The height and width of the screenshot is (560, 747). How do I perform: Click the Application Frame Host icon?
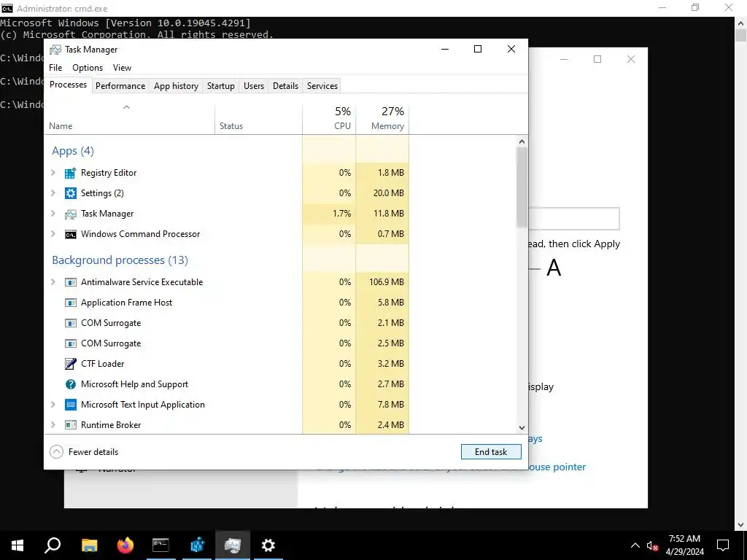pos(71,303)
